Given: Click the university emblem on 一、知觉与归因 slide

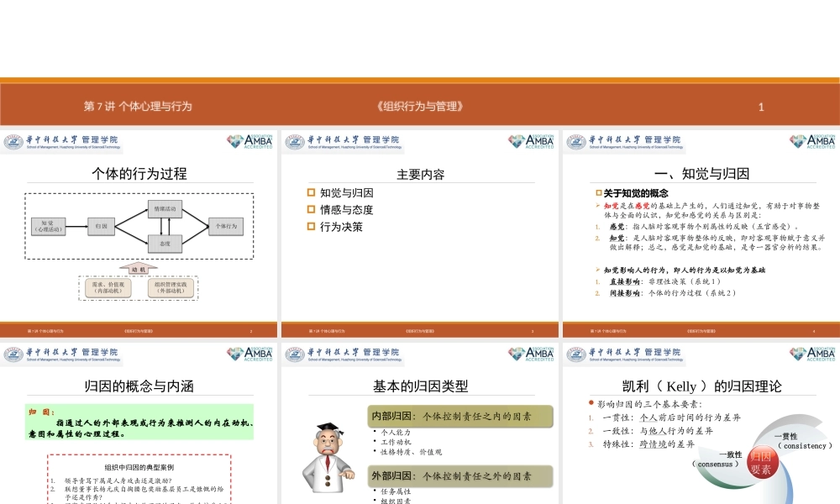Looking at the screenshot, I should (x=575, y=142).
